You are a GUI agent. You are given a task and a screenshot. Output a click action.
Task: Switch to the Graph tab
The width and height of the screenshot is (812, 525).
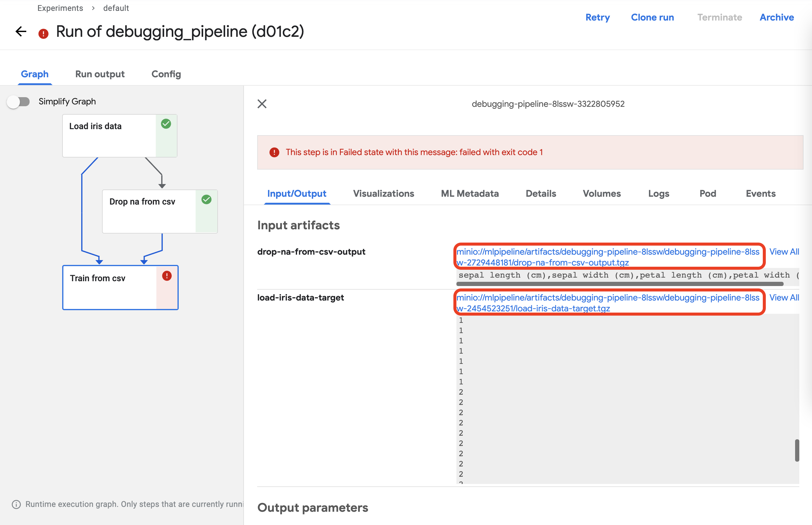coord(35,74)
